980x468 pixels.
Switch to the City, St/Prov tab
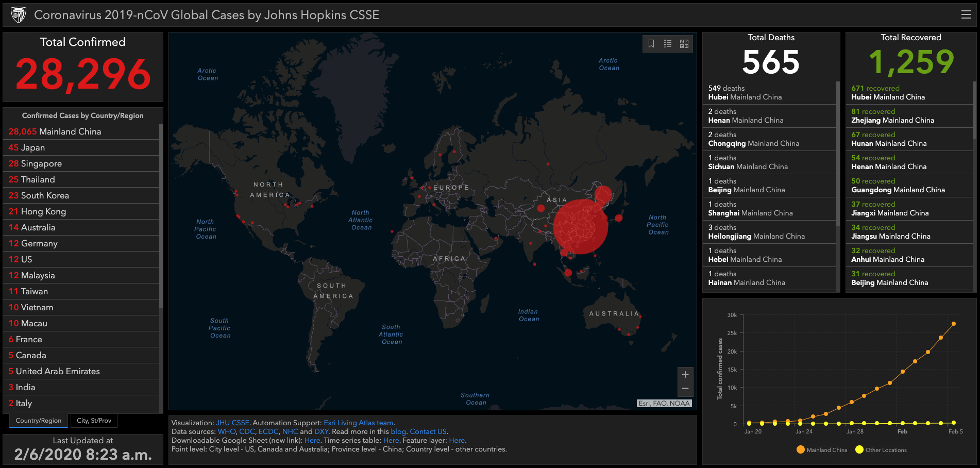coord(94,421)
